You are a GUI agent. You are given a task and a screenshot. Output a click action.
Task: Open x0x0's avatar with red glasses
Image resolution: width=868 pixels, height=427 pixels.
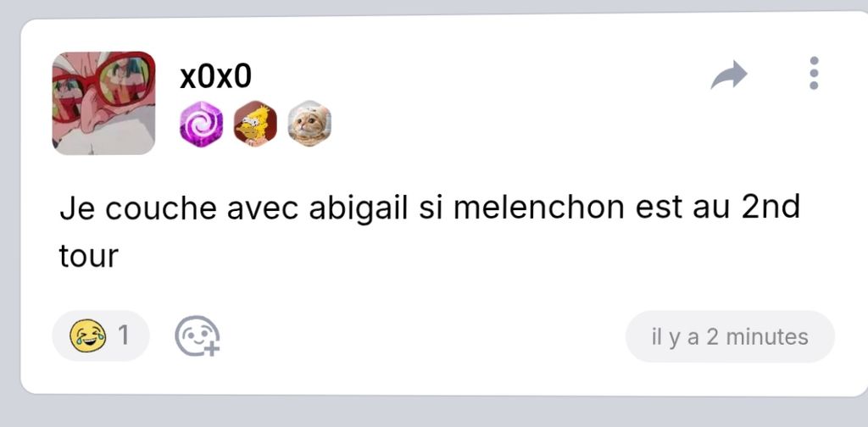pyautogui.click(x=103, y=103)
